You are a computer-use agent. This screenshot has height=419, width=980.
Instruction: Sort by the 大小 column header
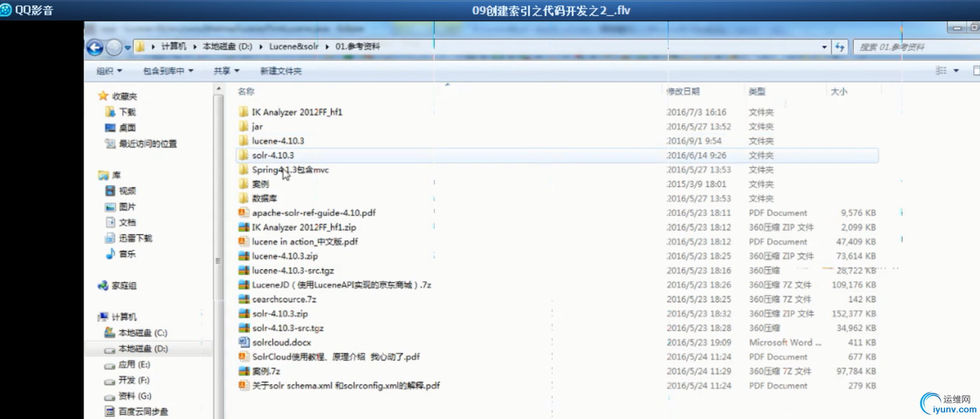839,91
